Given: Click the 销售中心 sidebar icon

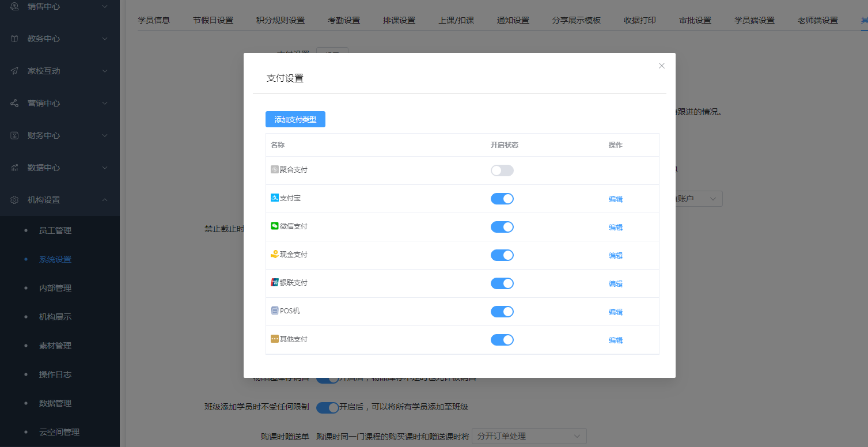Looking at the screenshot, I should coord(15,6).
